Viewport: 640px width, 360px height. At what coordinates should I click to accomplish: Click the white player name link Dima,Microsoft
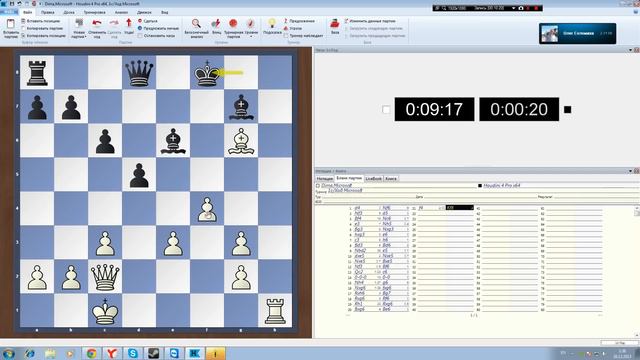[337, 186]
